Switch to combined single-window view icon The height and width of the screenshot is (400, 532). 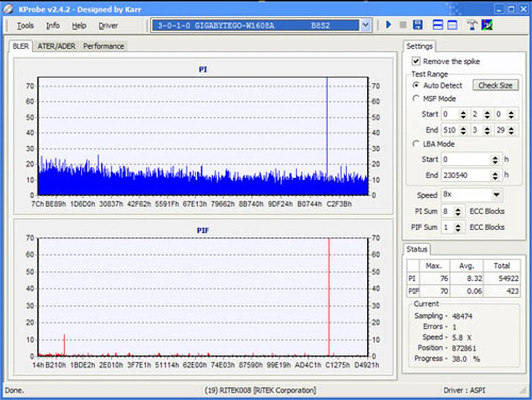click(452, 25)
